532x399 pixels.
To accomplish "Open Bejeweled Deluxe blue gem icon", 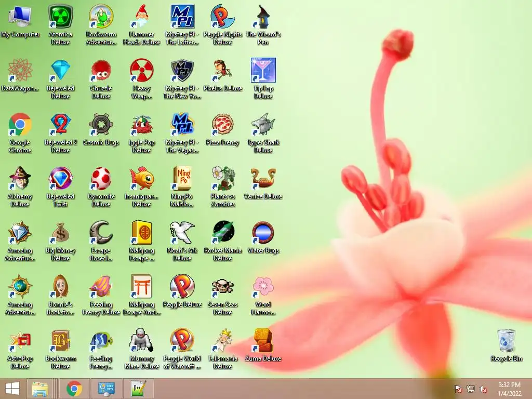I will pos(60,70).
